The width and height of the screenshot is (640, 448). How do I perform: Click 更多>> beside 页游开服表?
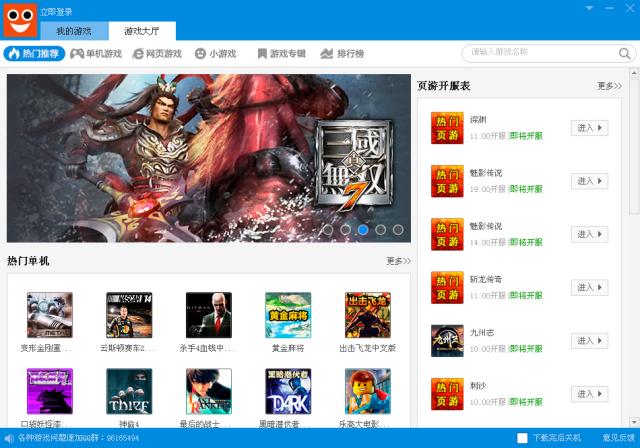[x=609, y=86]
